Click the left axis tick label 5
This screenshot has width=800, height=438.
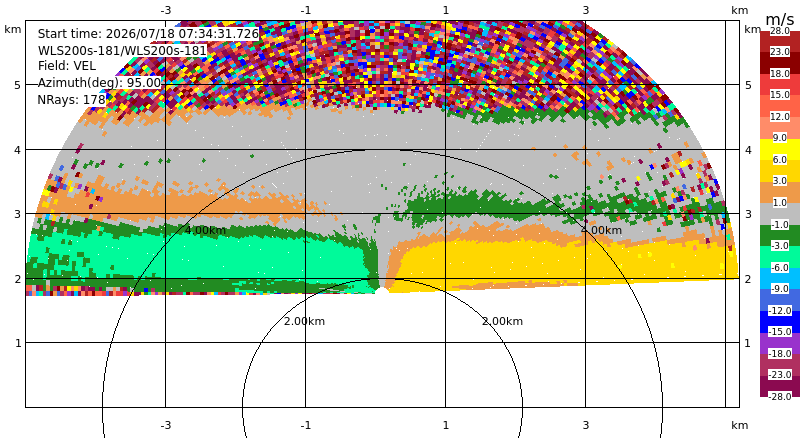(18, 85)
